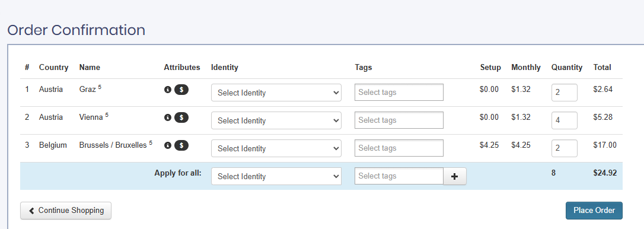
Task: Click the dollar badge in the Graz row
Action: pos(181,90)
